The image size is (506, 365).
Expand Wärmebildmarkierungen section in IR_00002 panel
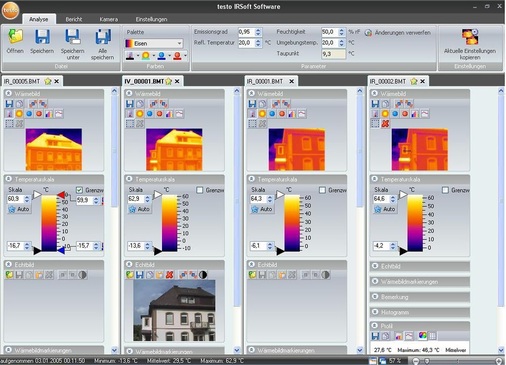(375, 281)
